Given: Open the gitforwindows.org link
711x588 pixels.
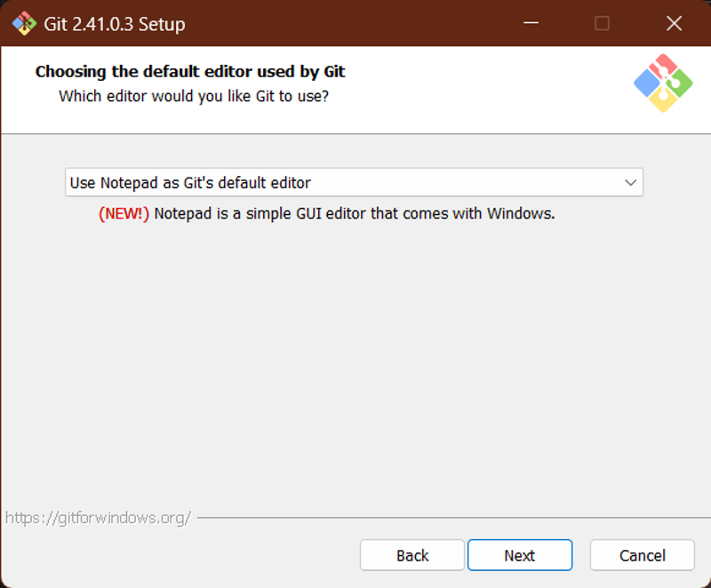Looking at the screenshot, I should [98, 518].
